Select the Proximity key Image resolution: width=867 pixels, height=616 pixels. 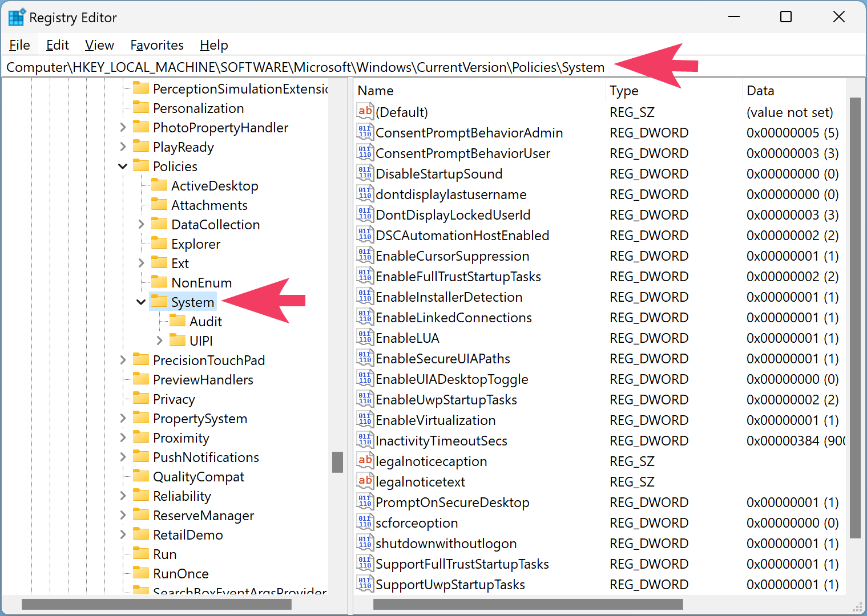click(x=181, y=438)
